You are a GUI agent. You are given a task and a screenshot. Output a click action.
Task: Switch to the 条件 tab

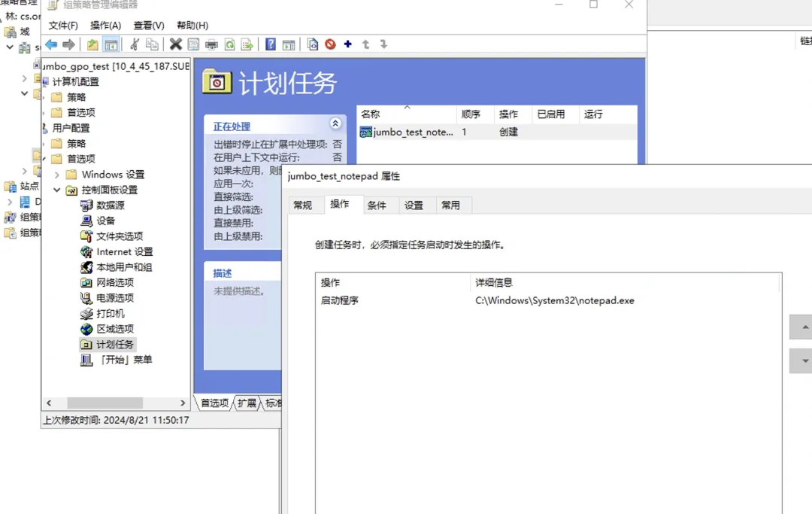(x=377, y=204)
